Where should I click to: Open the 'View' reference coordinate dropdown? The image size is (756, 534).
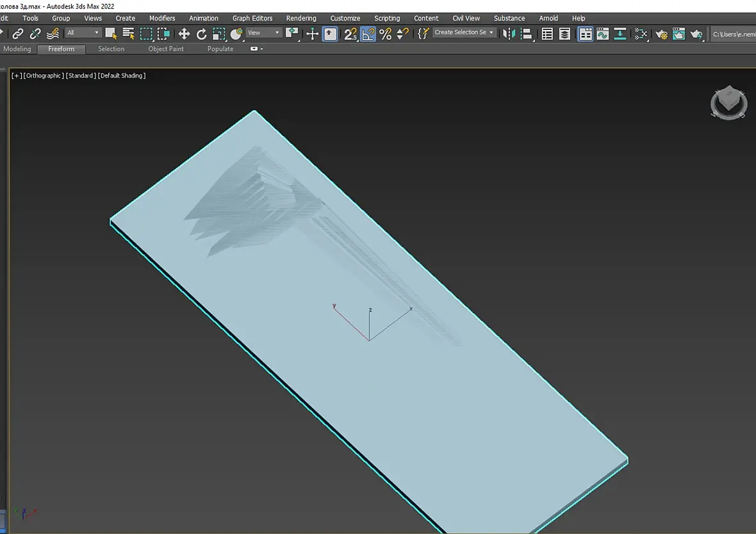[263, 33]
